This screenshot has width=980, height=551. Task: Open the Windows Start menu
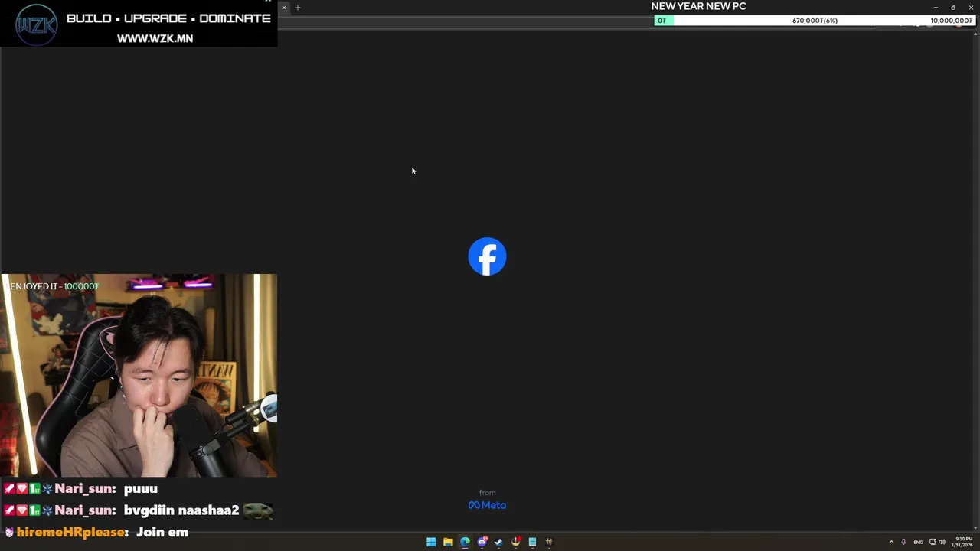pos(431,542)
